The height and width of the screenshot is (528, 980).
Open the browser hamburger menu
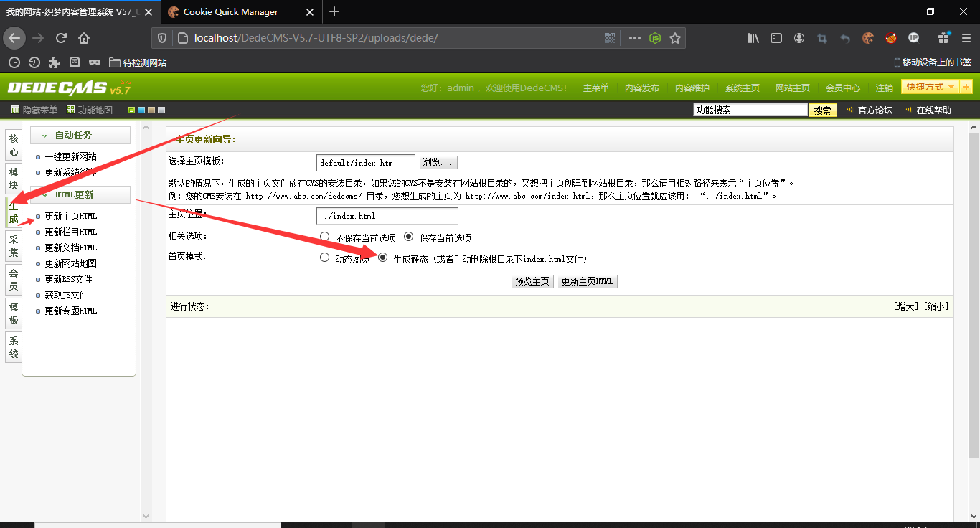[x=965, y=38]
